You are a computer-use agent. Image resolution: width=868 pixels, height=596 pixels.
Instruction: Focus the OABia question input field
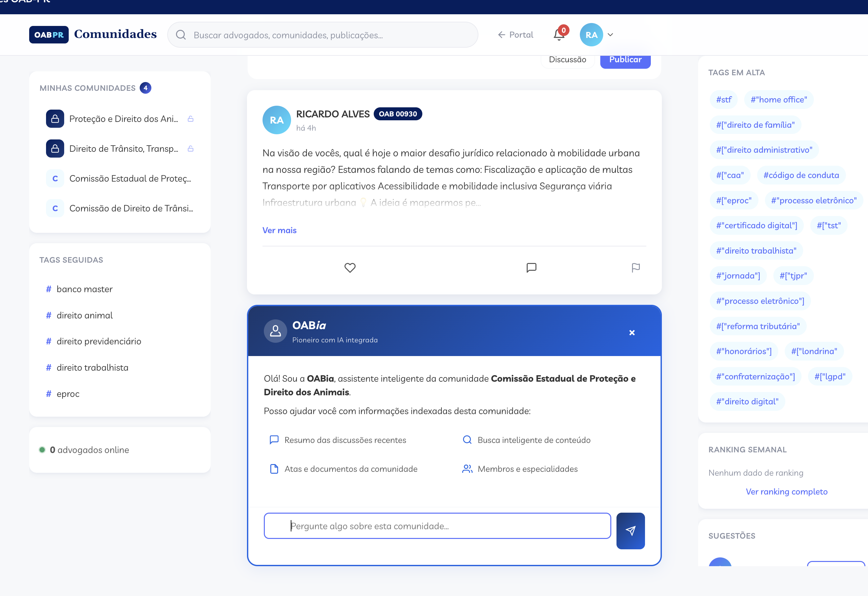(x=437, y=526)
